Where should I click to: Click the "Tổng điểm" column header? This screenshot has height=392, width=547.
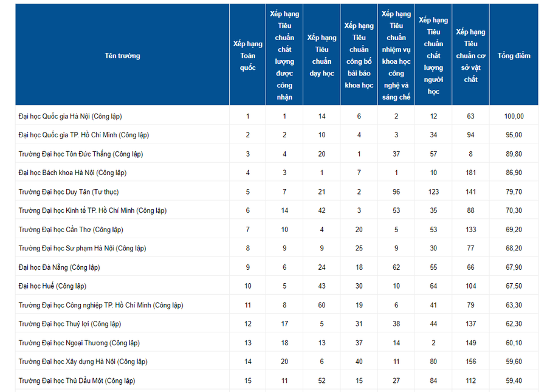(514, 56)
